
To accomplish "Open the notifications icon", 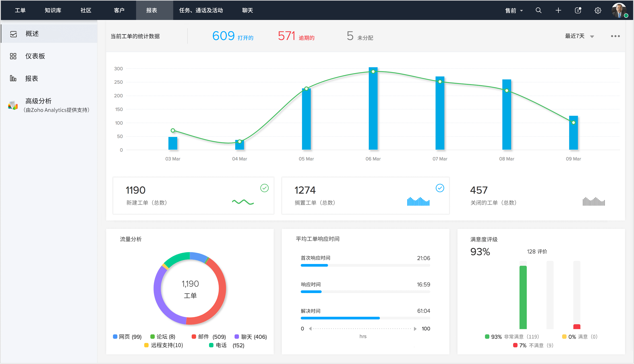I will coord(578,10).
